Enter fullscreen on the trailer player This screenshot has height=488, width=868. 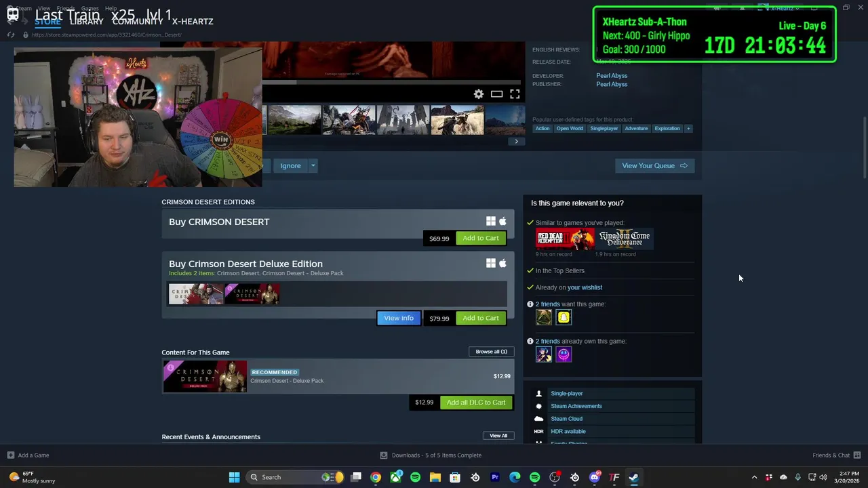point(515,94)
